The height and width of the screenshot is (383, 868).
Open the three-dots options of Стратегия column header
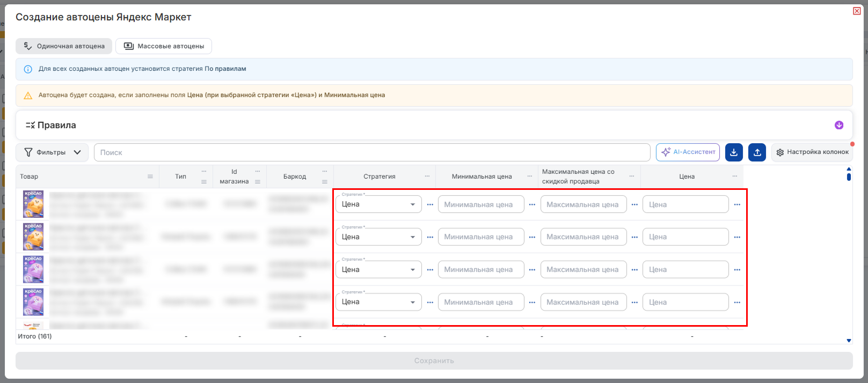pos(427,176)
